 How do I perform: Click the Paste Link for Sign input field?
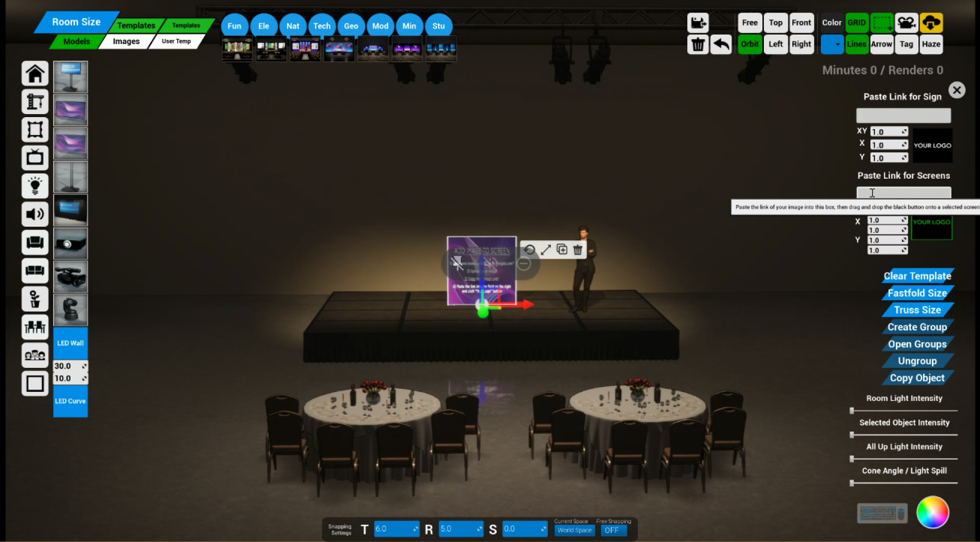point(903,116)
